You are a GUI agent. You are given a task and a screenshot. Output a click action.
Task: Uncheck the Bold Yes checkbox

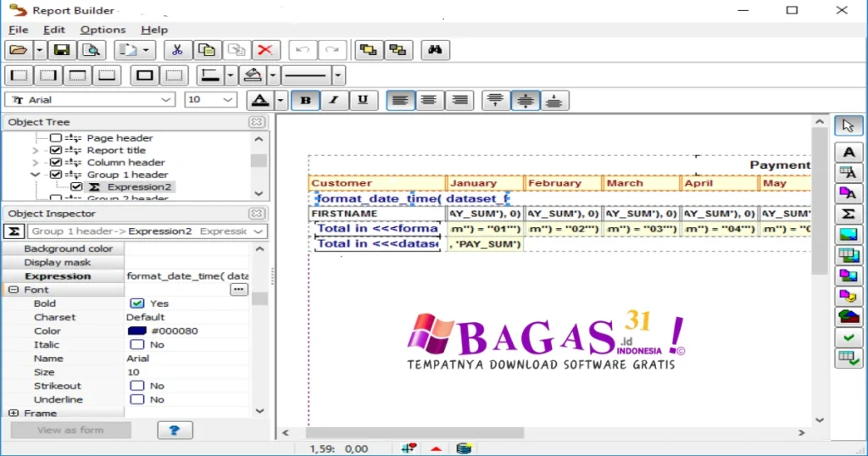pyautogui.click(x=136, y=303)
